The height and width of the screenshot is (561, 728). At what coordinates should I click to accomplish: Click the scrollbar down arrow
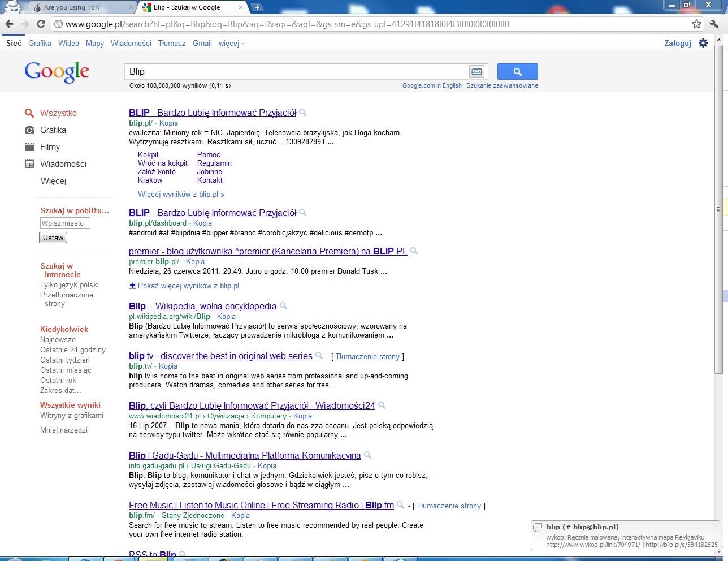click(718, 553)
